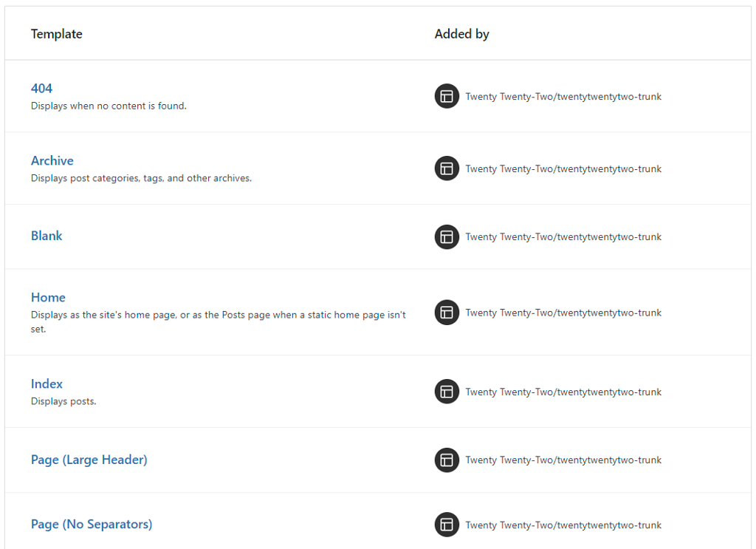Image resolution: width=756 pixels, height=549 pixels.
Task: Click the Archive template description text
Action: coord(141,178)
